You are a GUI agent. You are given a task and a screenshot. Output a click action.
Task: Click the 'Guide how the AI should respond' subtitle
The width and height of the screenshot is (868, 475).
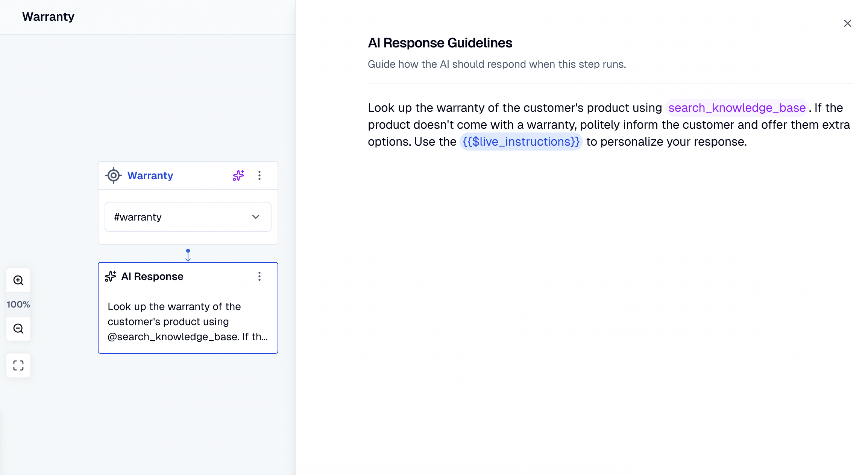click(x=497, y=64)
